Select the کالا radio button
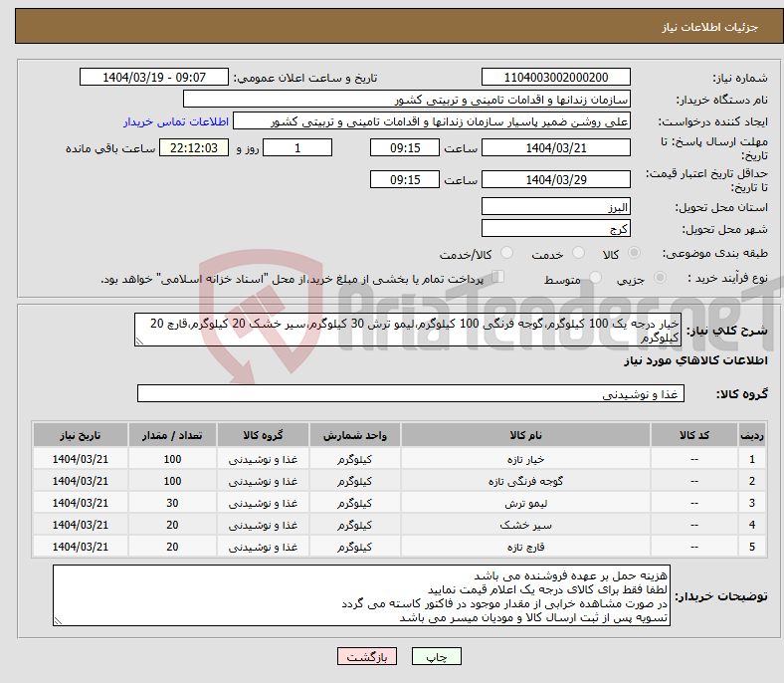This screenshot has height=683, width=784. click(634, 253)
